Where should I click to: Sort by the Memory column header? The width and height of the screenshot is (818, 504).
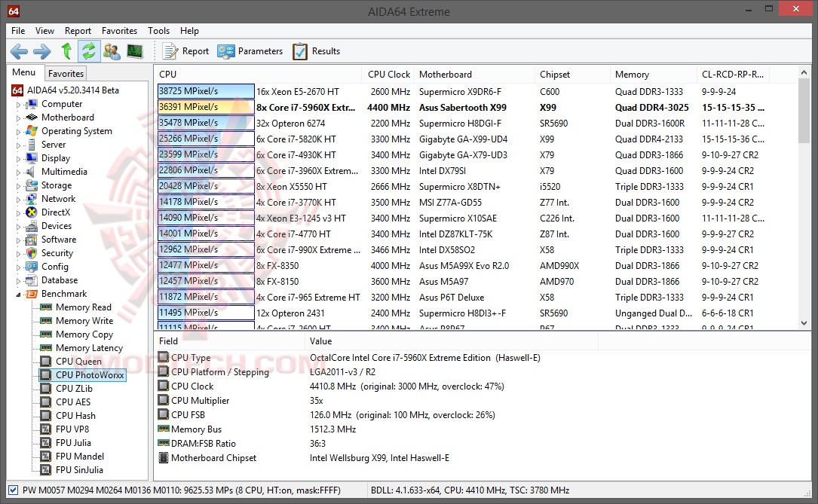point(653,75)
